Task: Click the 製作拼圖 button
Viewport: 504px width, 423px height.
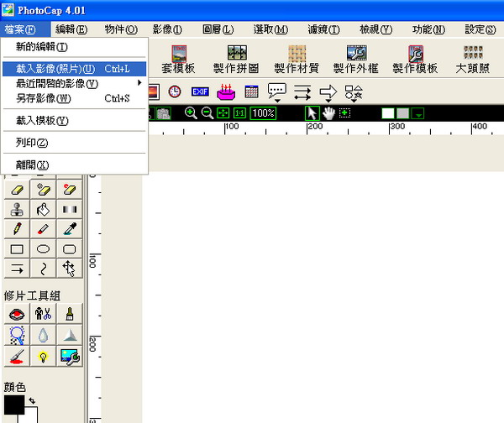Action: click(236, 60)
